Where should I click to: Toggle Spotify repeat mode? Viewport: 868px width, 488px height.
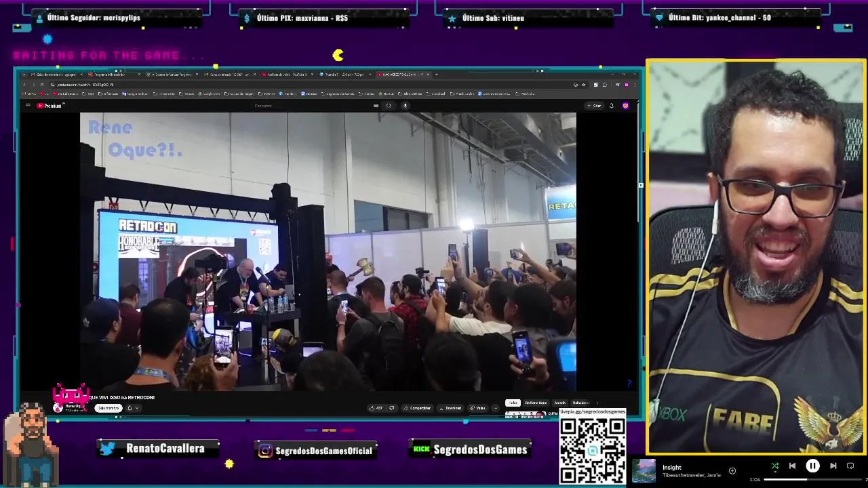coord(850,466)
